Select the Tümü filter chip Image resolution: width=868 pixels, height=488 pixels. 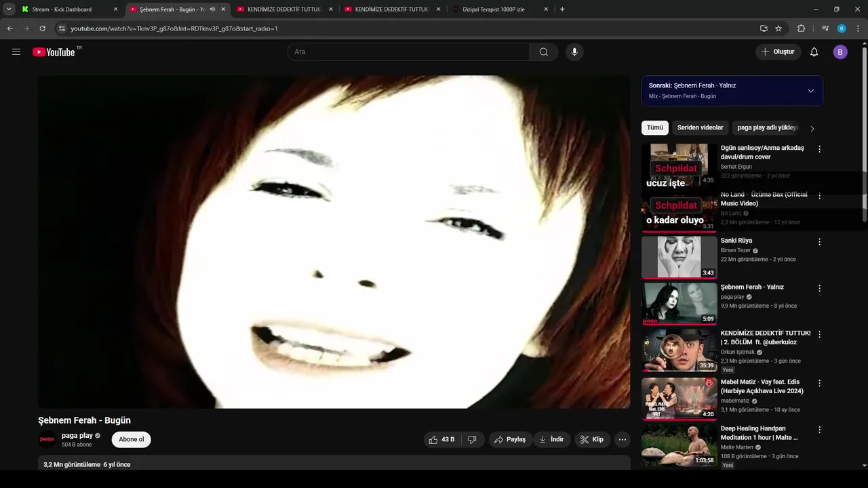pyautogui.click(x=655, y=127)
